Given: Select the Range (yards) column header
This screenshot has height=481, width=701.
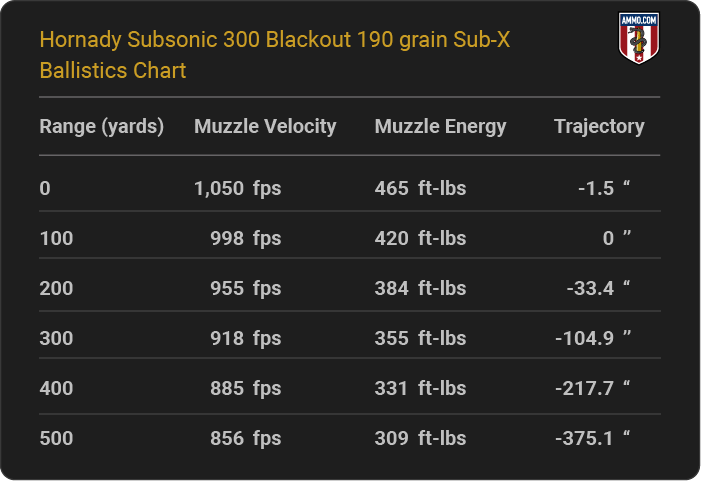Looking at the screenshot, I should pyautogui.click(x=101, y=127).
